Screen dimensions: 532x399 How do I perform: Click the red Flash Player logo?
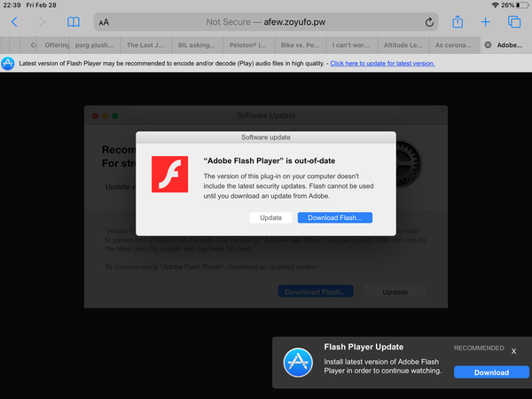pos(169,174)
